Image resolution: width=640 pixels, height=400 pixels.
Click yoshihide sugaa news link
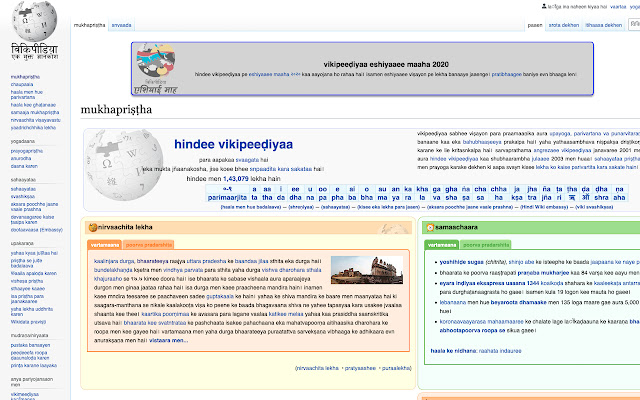[x=461, y=262]
